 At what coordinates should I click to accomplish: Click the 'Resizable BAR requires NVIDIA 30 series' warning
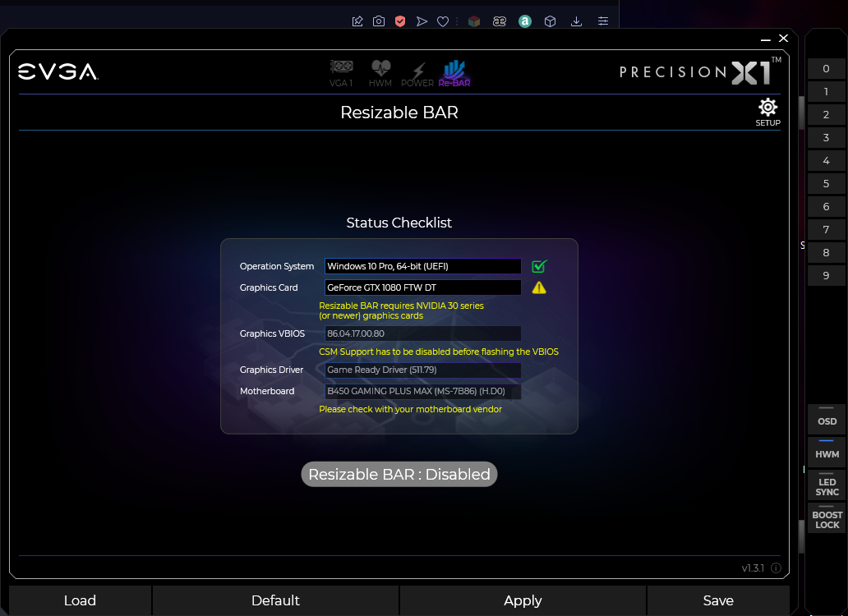(401, 310)
